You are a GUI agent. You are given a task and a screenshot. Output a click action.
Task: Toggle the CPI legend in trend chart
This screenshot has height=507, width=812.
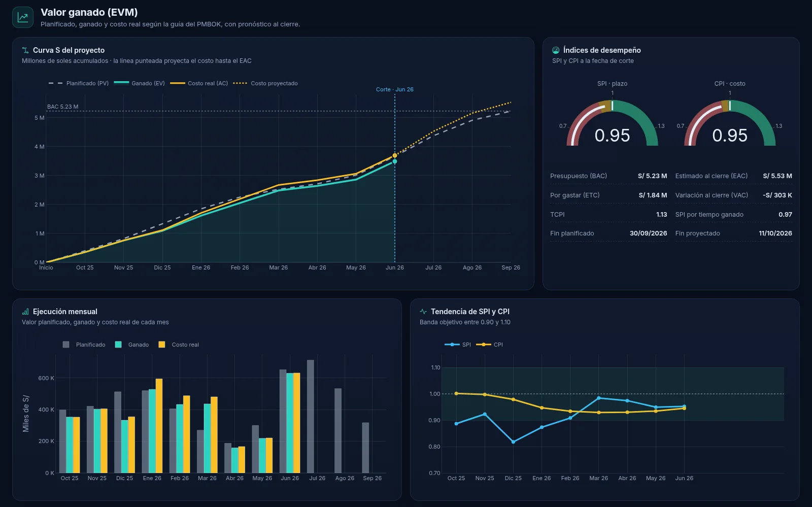(x=490, y=345)
